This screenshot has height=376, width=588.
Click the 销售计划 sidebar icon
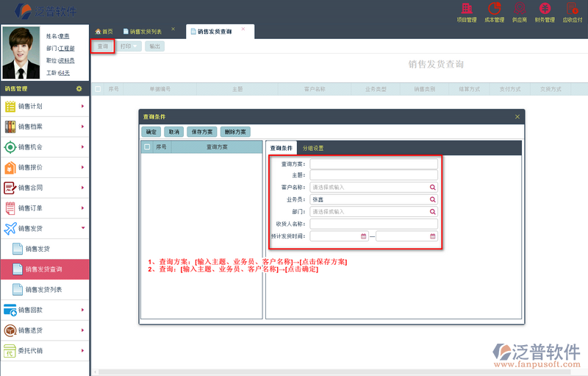point(10,106)
